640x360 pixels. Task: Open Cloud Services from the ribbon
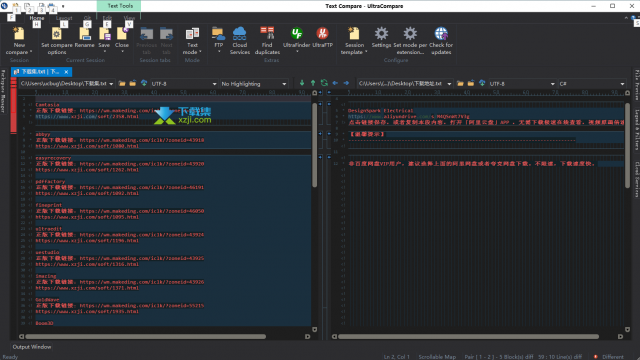tap(240, 40)
